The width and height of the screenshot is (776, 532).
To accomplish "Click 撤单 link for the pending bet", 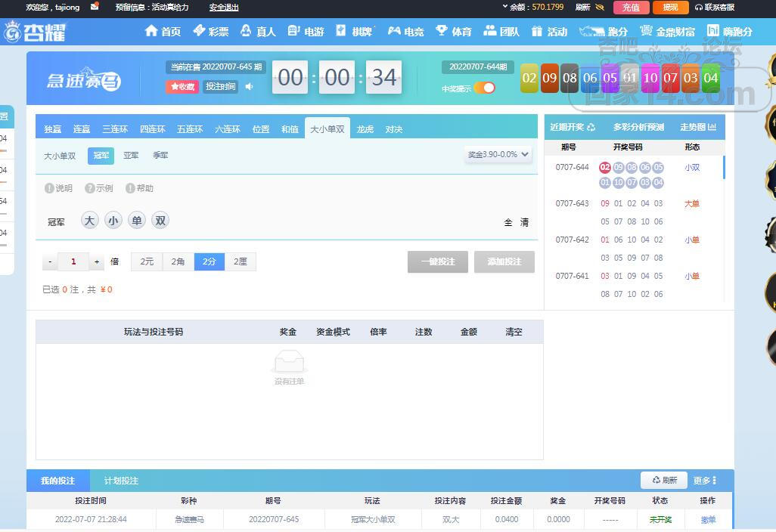I will coord(708,520).
